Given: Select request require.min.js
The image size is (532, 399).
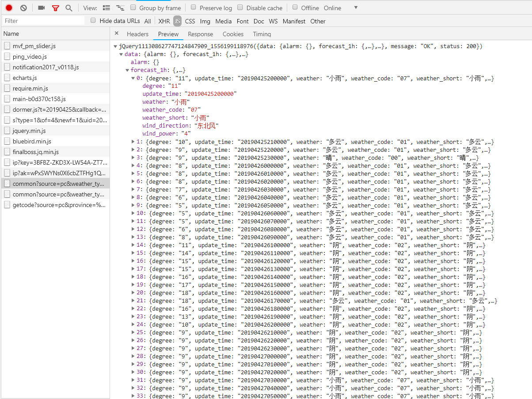Looking at the screenshot, I should click(55, 88).
